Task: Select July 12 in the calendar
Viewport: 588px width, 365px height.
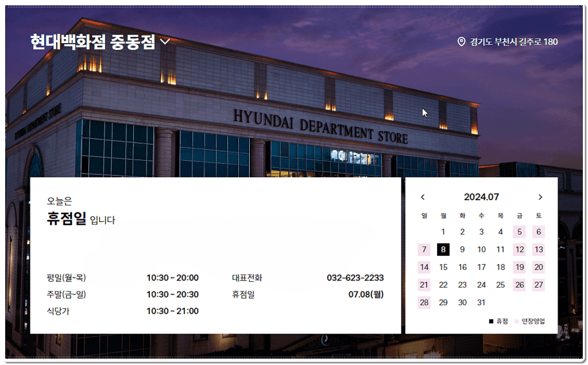Action: [519, 250]
